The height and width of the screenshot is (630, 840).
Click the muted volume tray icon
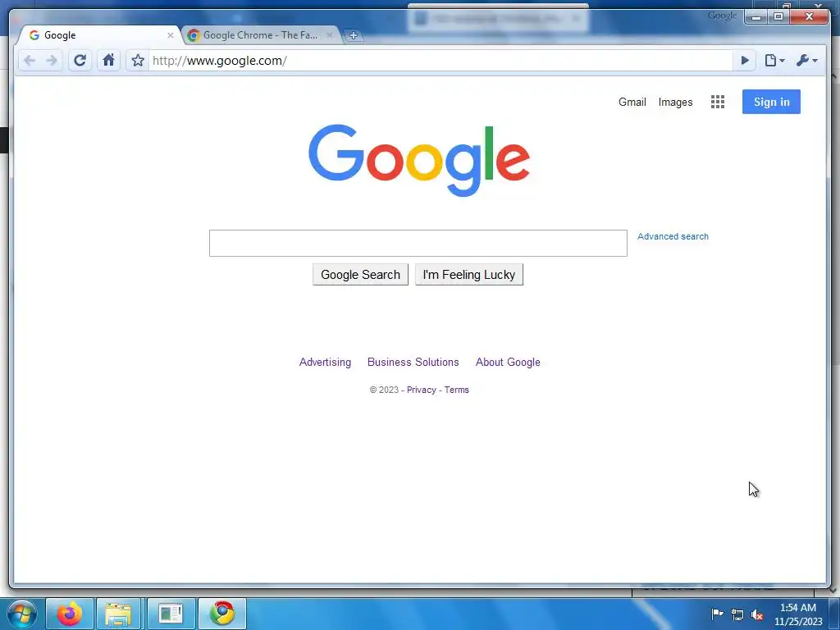coord(757,614)
